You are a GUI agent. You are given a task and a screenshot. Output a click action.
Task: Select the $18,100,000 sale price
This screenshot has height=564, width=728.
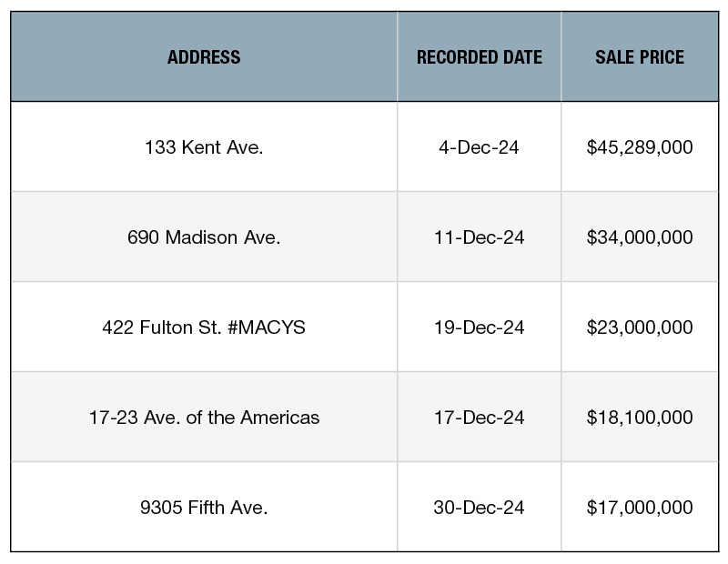(x=640, y=418)
